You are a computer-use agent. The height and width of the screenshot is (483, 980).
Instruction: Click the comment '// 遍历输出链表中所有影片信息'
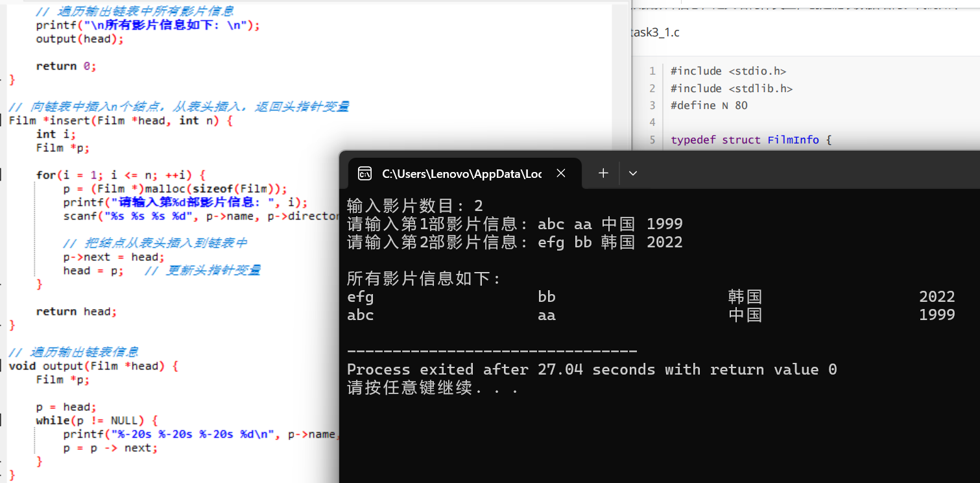pos(135,11)
